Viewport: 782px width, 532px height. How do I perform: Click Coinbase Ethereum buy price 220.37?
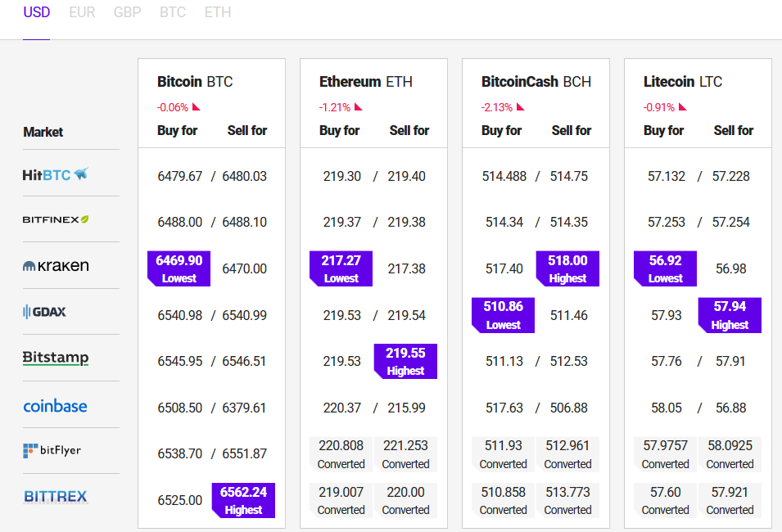[x=342, y=408]
